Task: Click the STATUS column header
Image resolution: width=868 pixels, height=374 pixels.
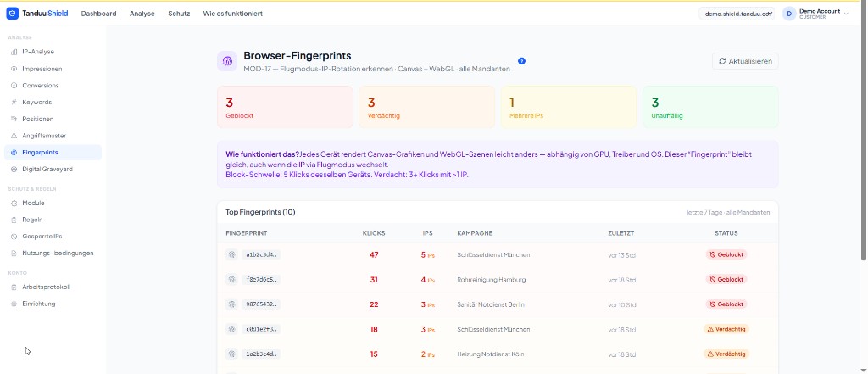Action: tap(726, 233)
